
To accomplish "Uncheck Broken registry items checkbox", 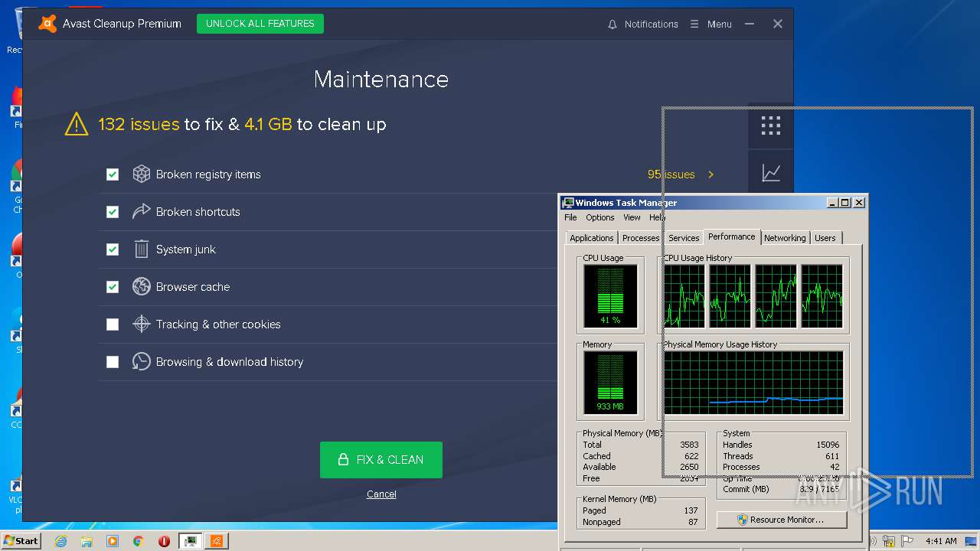I will [x=113, y=174].
